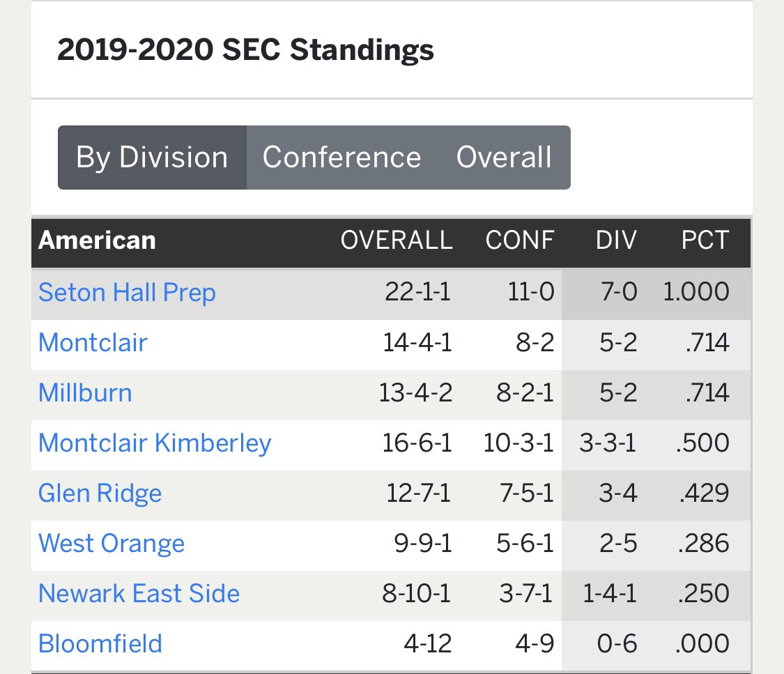Click Bloomfield's .000 percentage cell
Viewport: 784px width, 674px height.
click(702, 643)
